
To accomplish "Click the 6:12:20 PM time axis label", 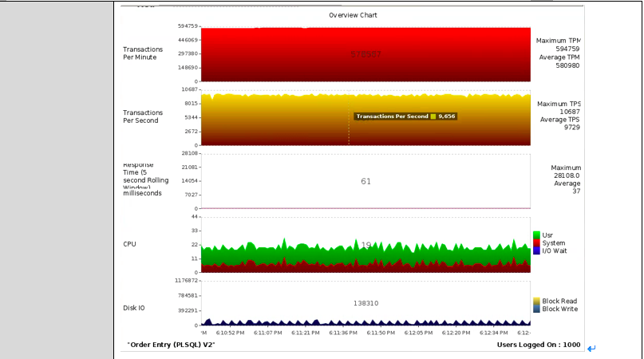I will click(x=456, y=333).
